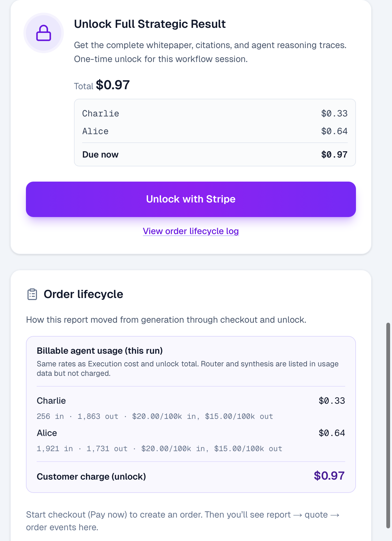Open the View order lifecycle log link
The height and width of the screenshot is (541, 392).
point(191,231)
